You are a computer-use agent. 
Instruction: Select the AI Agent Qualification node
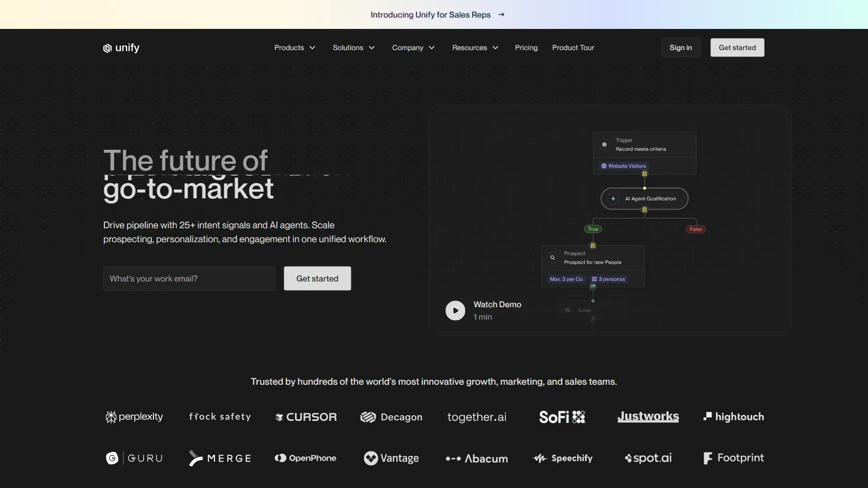point(644,199)
